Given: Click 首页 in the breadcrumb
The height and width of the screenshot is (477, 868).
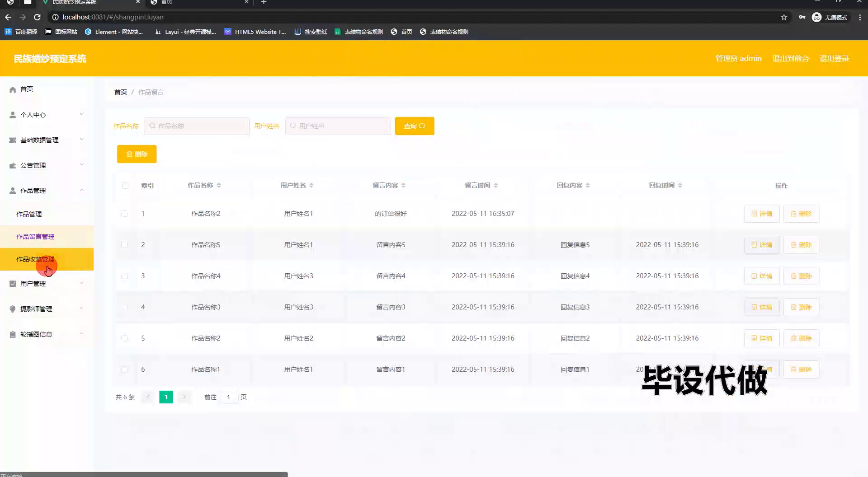Looking at the screenshot, I should click(121, 92).
